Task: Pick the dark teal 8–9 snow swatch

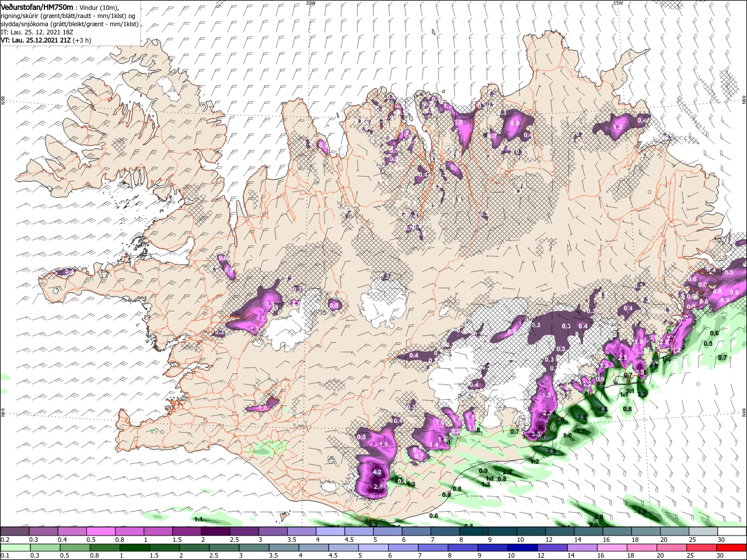Action: [474, 532]
